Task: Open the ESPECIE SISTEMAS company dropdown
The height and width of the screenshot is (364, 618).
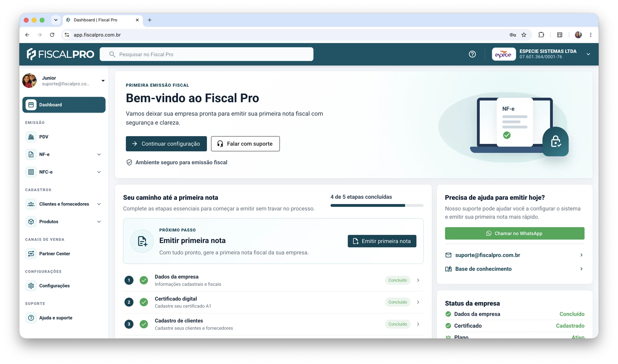Action: click(x=588, y=54)
